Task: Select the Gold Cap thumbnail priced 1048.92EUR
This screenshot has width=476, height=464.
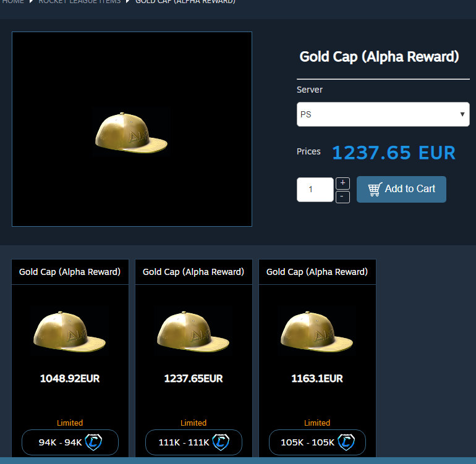Action: click(70, 331)
